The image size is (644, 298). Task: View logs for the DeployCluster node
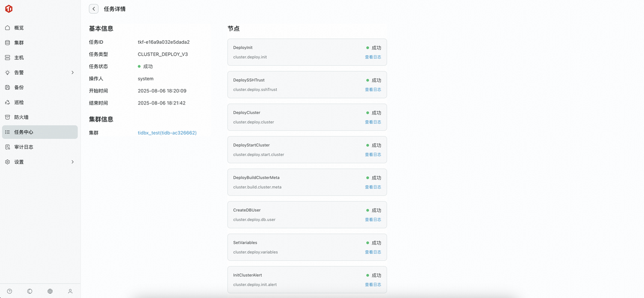click(x=373, y=122)
